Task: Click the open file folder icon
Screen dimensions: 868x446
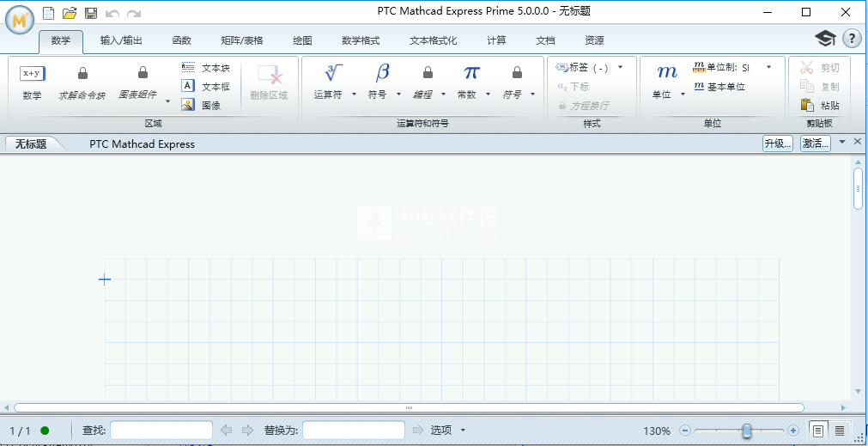Action: click(70, 13)
